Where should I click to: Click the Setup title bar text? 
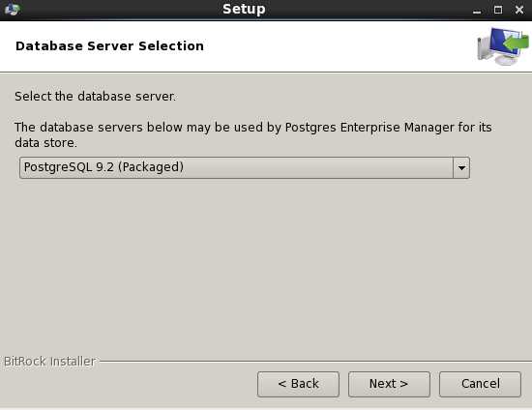[244, 9]
